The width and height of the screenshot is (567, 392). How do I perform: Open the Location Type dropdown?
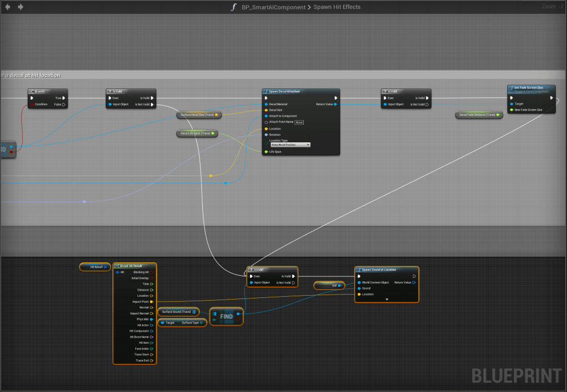coord(290,145)
